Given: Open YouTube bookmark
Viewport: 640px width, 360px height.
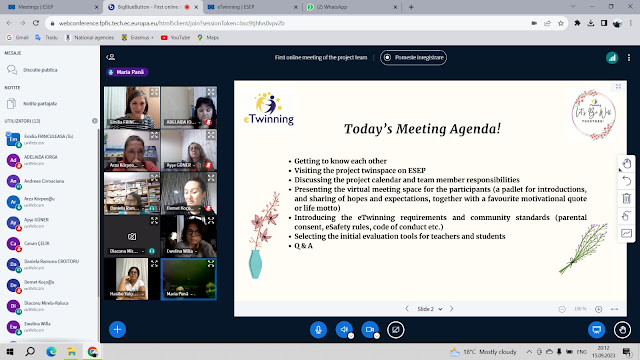Looking at the screenshot, I should [x=176, y=38].
